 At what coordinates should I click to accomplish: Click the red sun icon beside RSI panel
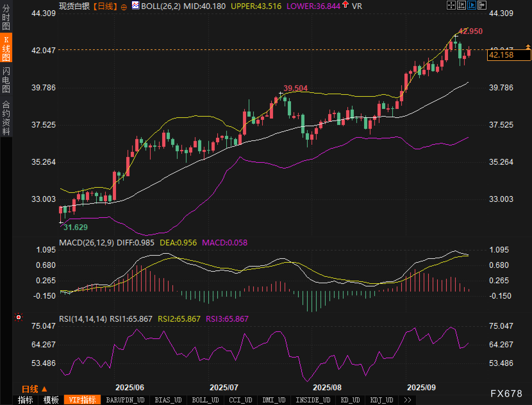(19, 317)
